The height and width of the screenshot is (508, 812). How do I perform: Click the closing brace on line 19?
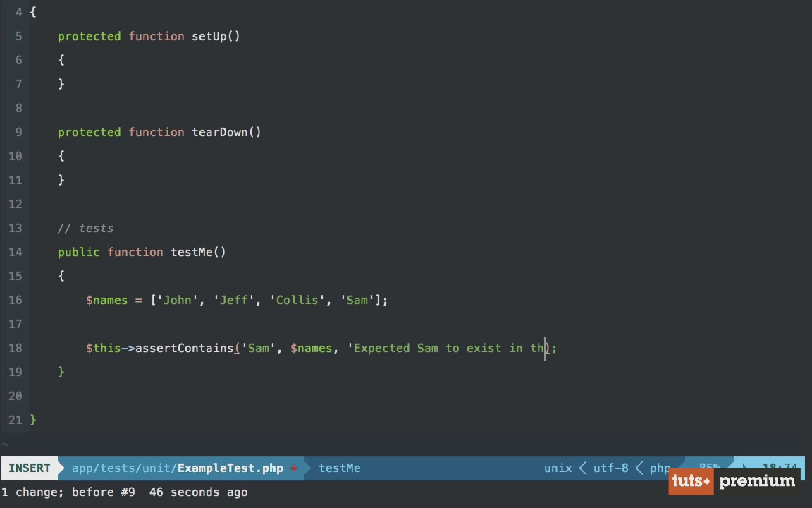tap(61, 372)
